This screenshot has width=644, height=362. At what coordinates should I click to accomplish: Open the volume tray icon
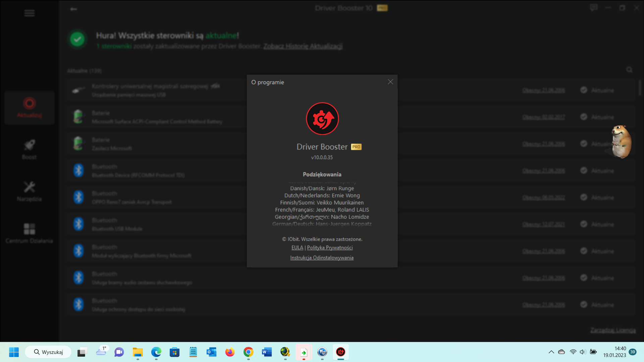[583, 352]
